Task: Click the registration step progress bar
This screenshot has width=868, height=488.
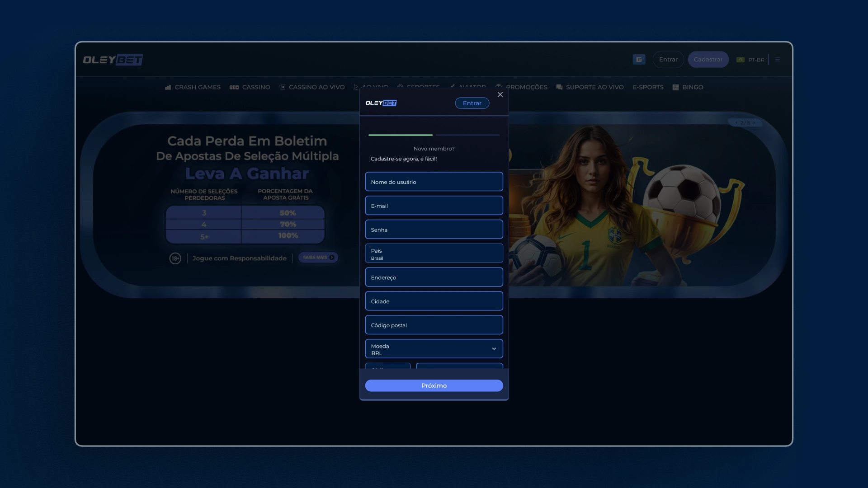Action: (434, 135)
